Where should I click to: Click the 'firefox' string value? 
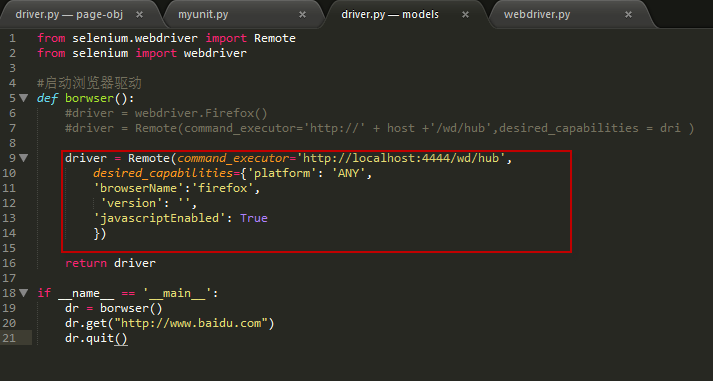coord(222,188)
